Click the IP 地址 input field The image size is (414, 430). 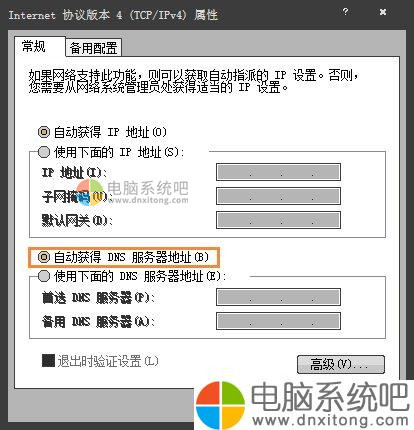pos(278,172)
